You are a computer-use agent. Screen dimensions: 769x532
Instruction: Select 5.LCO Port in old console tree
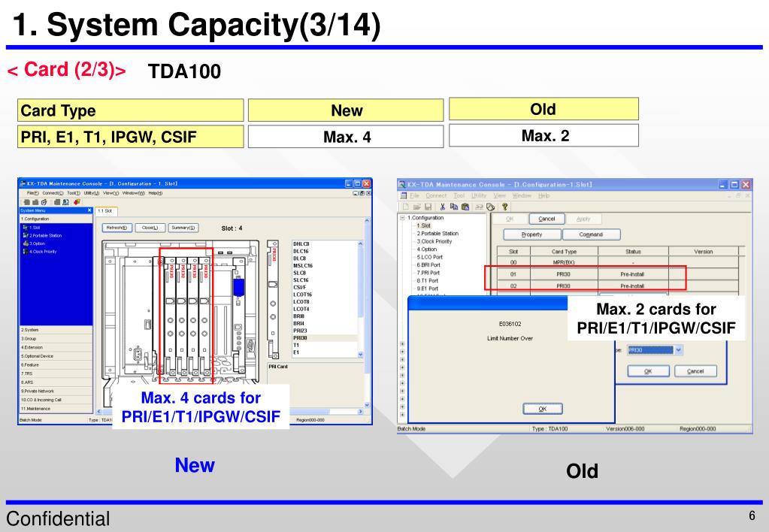pyautogui.click(x=429, y=257)
